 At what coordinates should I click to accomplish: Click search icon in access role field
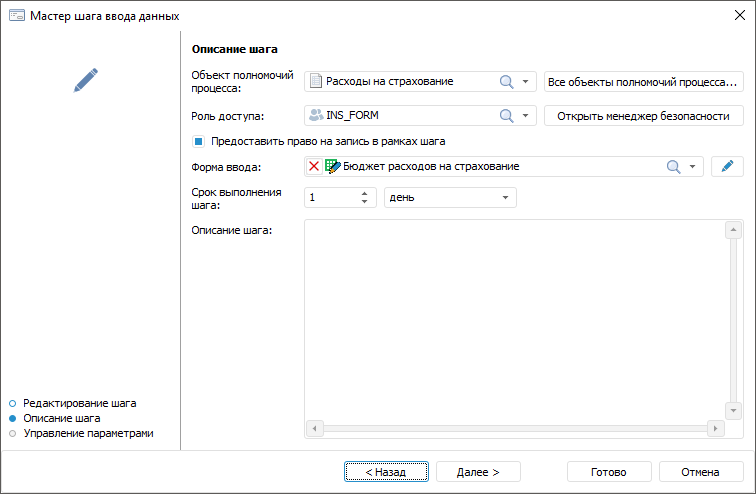[507, 115]
